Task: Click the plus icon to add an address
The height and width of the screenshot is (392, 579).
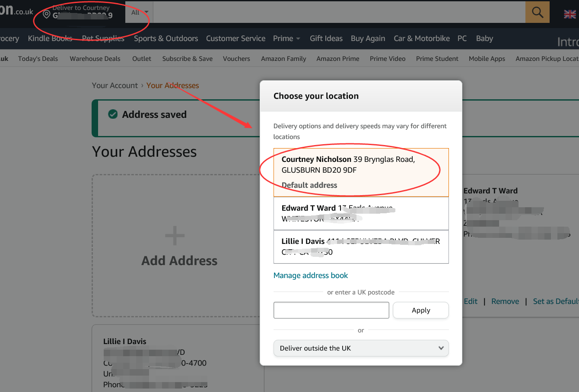Action: [x=175, y=236]
